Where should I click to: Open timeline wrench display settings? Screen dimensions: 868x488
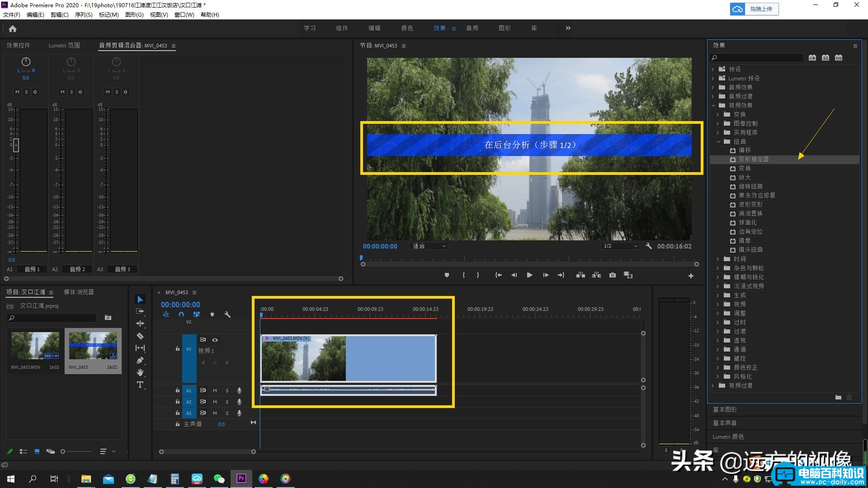tap(227, 314)
